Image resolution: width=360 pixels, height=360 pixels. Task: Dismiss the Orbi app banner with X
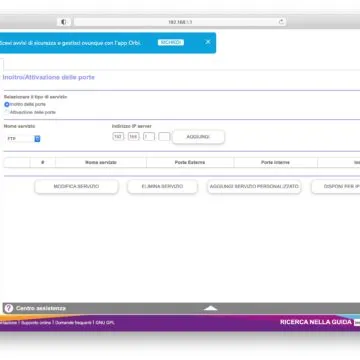[x=208, y=42]
